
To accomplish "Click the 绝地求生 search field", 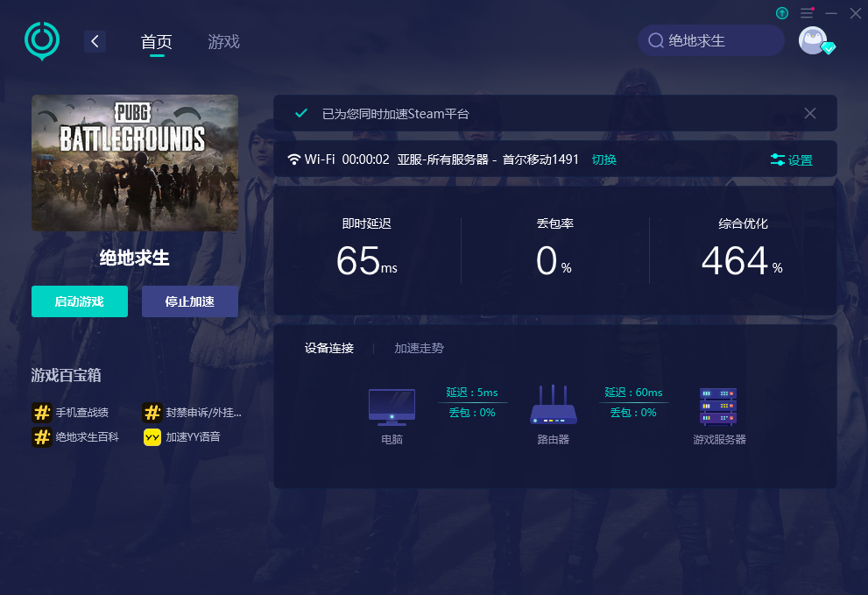I will click(x=711, y=40).
